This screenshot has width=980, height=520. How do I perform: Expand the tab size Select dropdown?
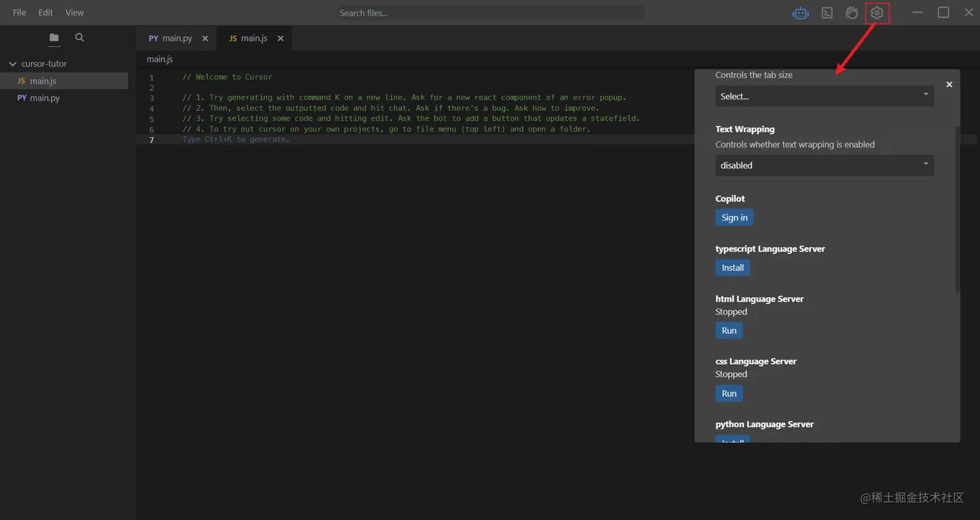coord(824,96)
